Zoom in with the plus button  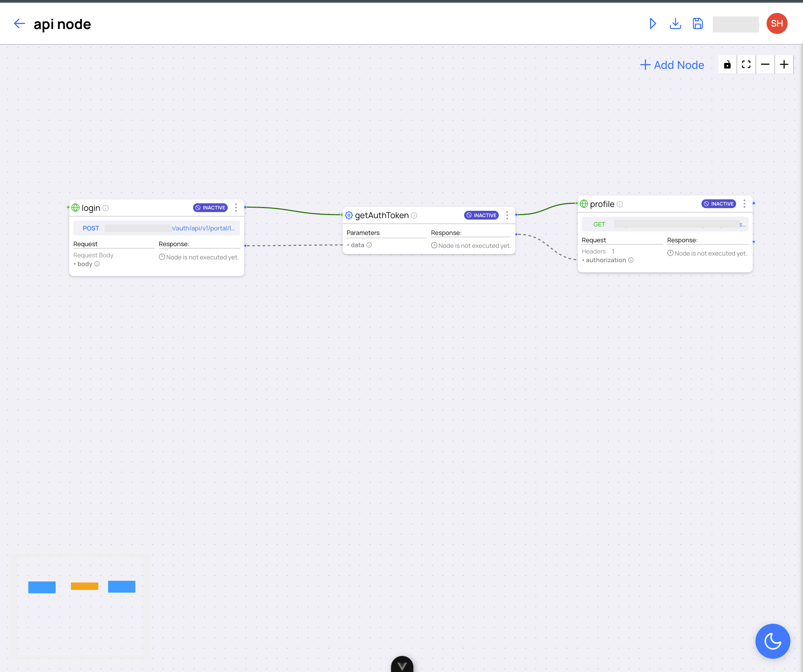tap(784, 65)
